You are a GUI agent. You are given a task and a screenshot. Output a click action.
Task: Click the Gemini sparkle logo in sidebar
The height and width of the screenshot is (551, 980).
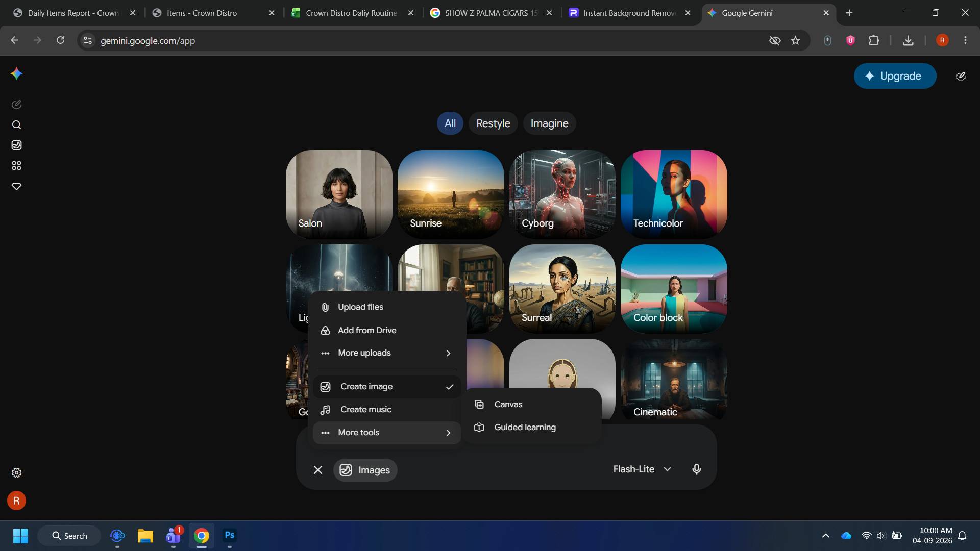click(16, 74)
